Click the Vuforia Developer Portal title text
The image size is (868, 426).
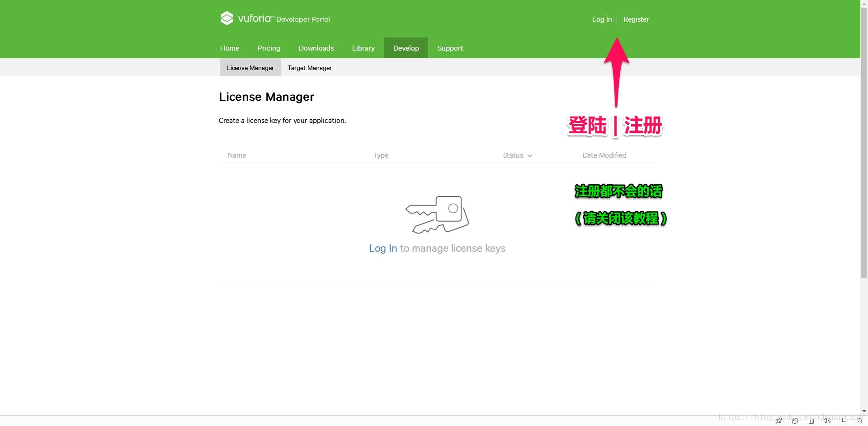coord(284,19)
